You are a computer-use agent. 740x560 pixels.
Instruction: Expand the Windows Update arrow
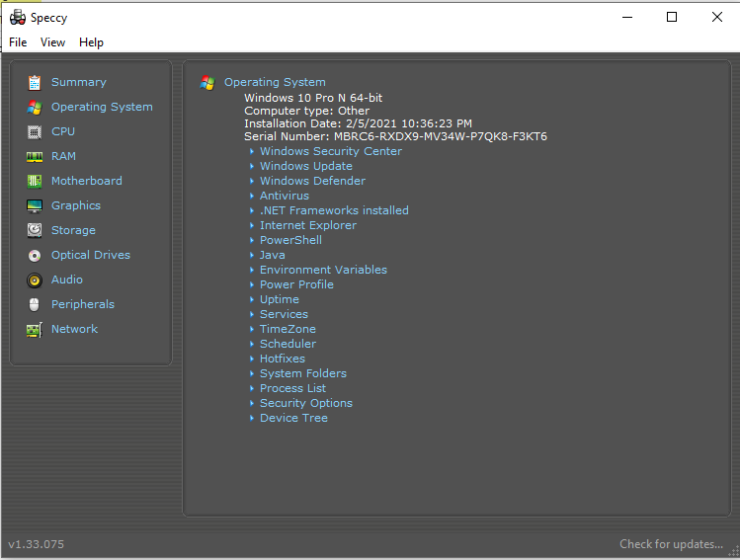(x=252, y=166)
